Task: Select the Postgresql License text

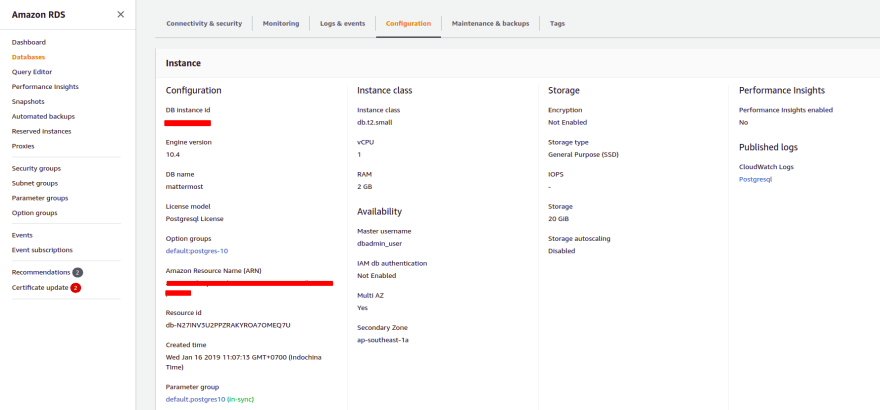Action: [x=194, y=219]
